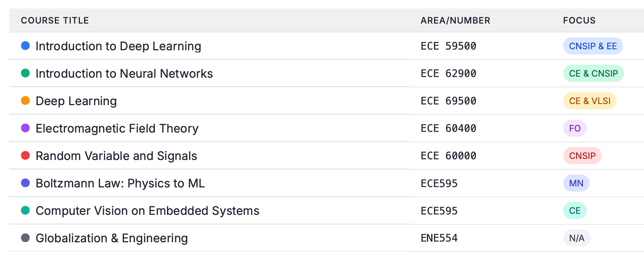Click the orange dot beside Deep Learning

pos(25,101)
